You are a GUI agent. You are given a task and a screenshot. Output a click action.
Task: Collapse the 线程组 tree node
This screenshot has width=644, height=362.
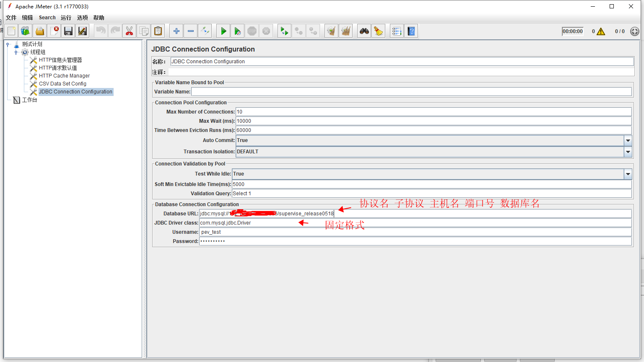coord(16,52)
